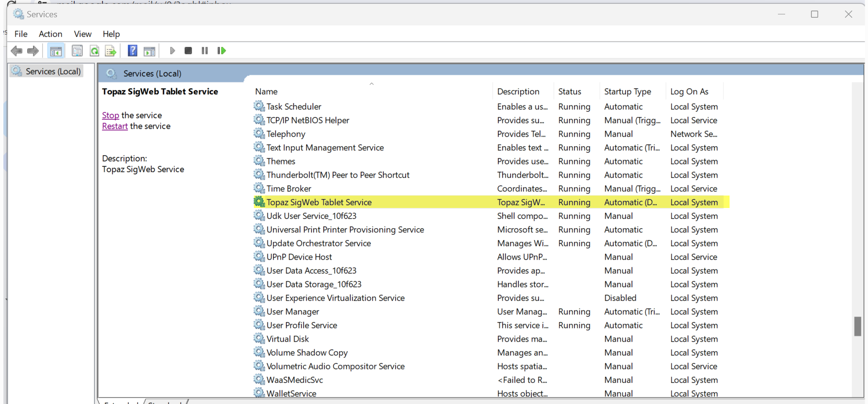Sort services by Status column header
This screenshot has height=404, width=868.
(x=569, y=92)
